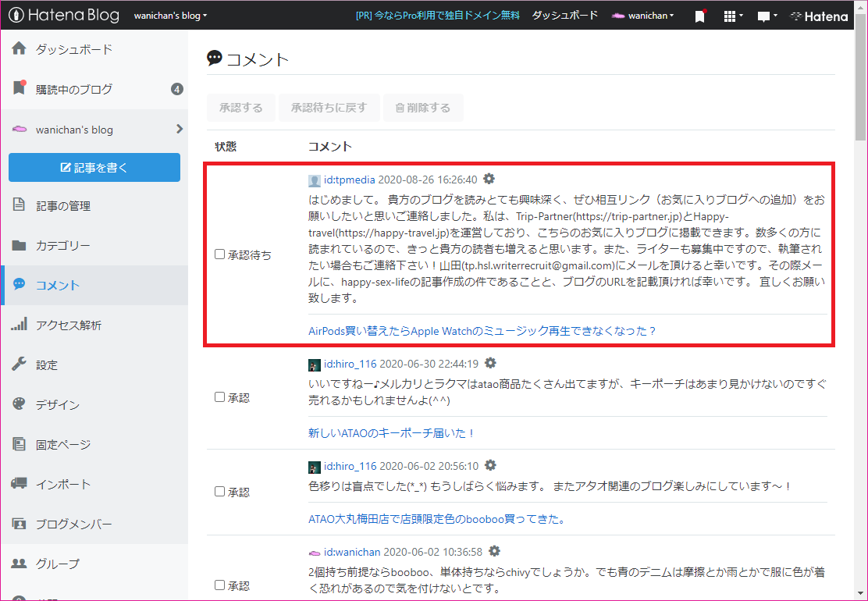Open the dashboard via the home icon
The width and height of the screenshot is (868, 601).
click(x=18, y=48)
